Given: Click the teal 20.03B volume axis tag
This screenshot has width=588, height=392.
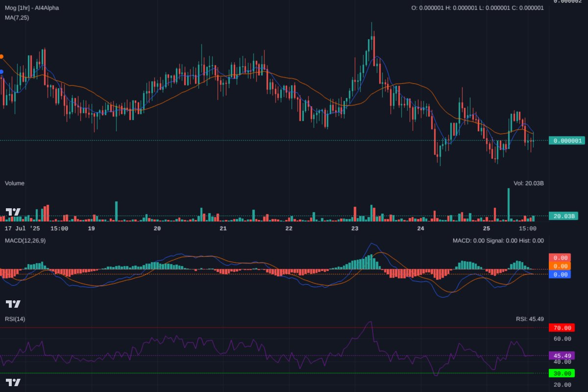Looking at the screenshot, I should point(564,216).
